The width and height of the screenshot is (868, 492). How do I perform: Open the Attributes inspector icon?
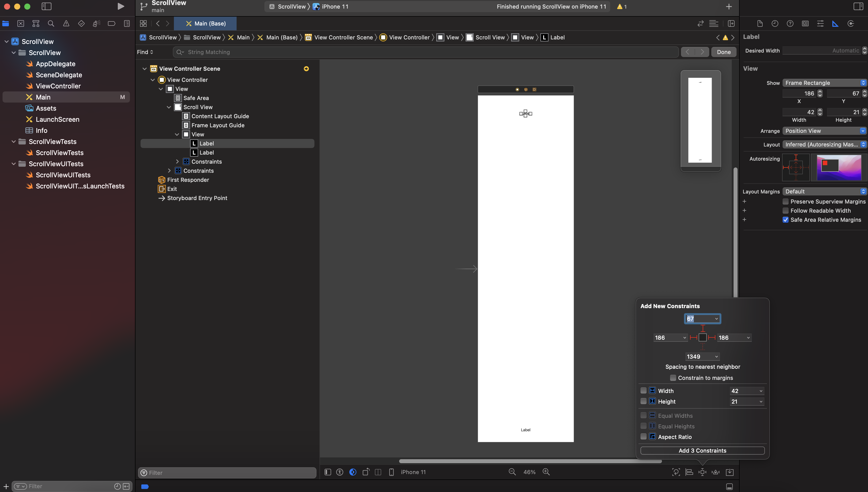pyautogui.click(x=820, y=23)
